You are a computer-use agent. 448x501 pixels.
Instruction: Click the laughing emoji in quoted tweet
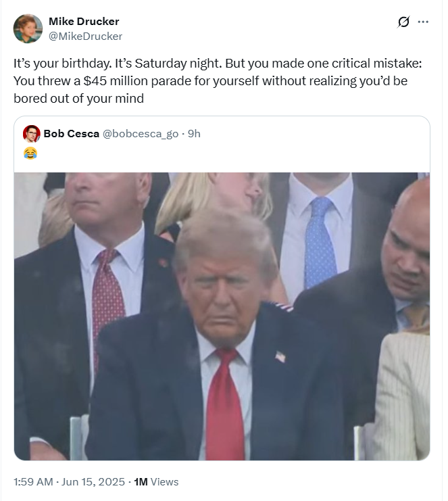pos(30,153)
